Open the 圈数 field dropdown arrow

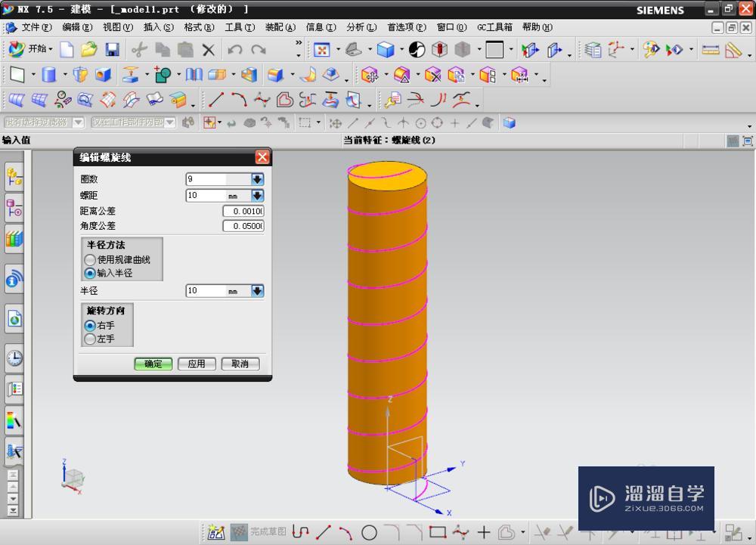tap(258, 179)
